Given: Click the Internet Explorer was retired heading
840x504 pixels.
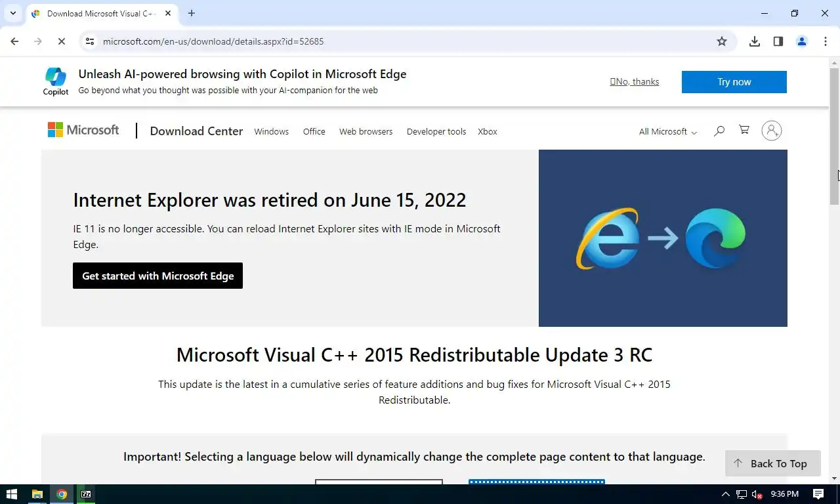Looking at the screenshot, I should (x=270, y=199).
